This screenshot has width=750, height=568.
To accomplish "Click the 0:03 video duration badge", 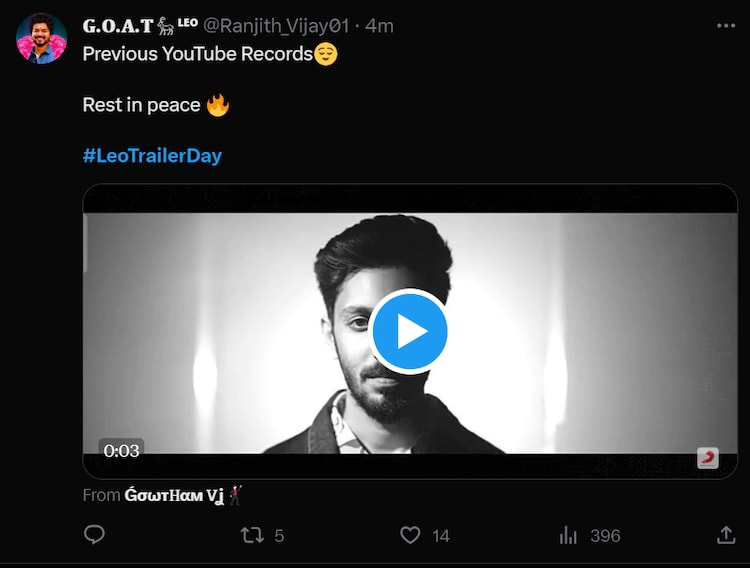I will (x=122, y=450).
